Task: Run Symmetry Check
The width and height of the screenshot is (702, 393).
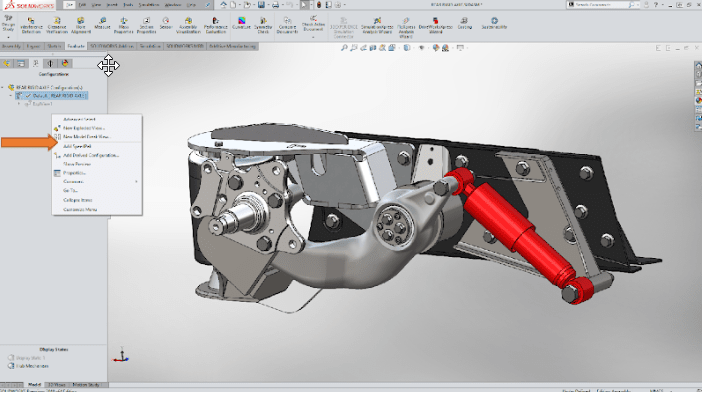Action: 263,25
